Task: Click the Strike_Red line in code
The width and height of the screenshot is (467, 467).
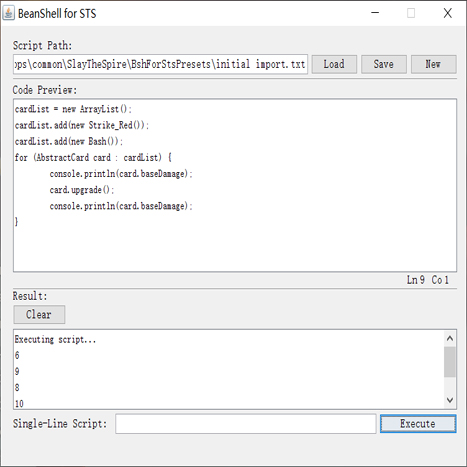Action: pyautogui.click(x=82, y=125)
